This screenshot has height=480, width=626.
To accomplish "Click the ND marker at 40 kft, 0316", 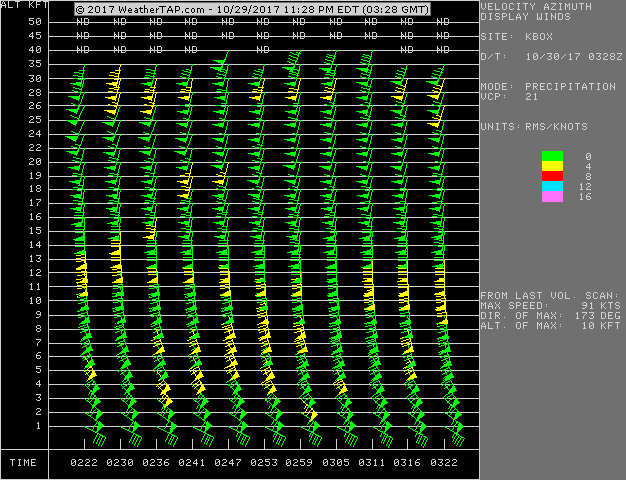I will click(x=407, y=50).
